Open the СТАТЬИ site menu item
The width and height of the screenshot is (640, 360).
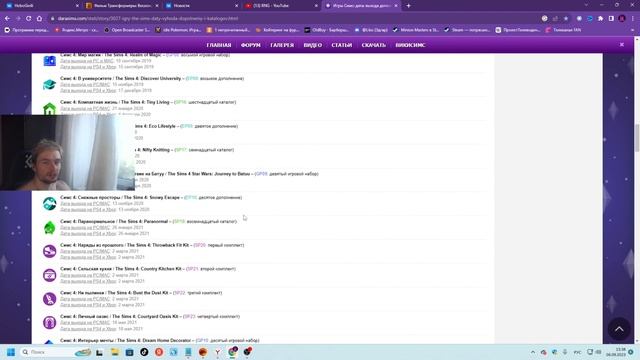coord(342,45)
